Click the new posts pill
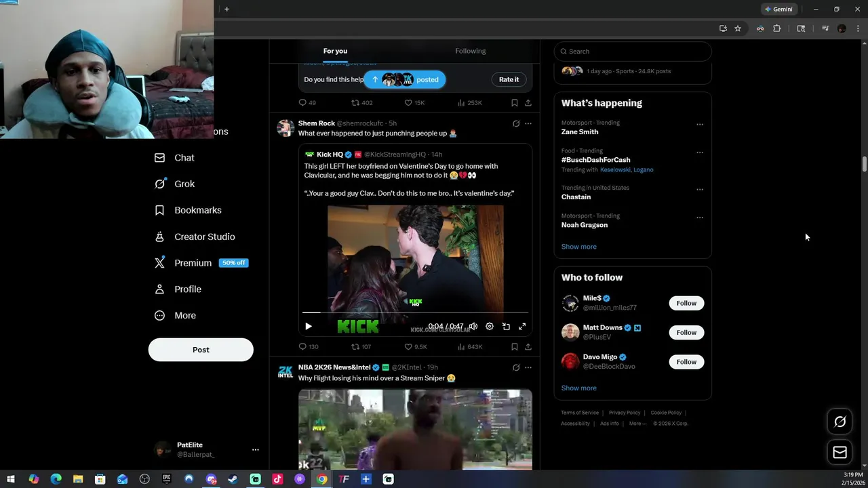868x488 pixels. tap(405, 79)
